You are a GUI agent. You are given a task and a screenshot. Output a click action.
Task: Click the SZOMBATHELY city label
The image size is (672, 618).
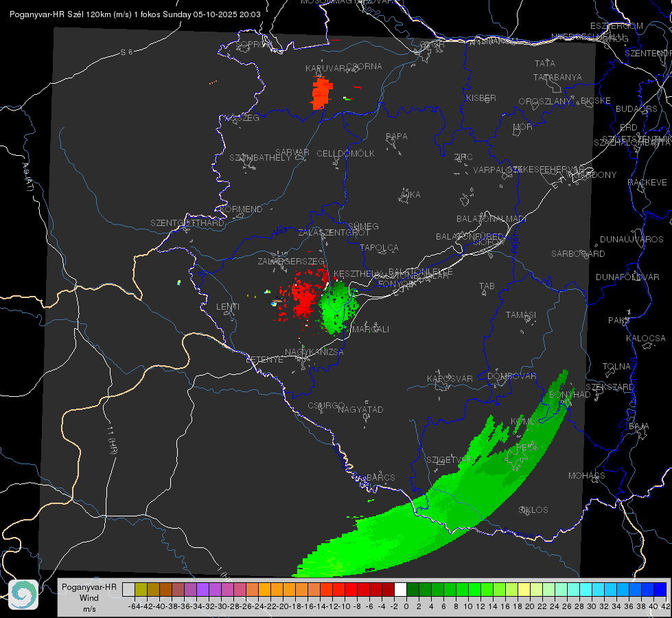(x=260, y=158)
